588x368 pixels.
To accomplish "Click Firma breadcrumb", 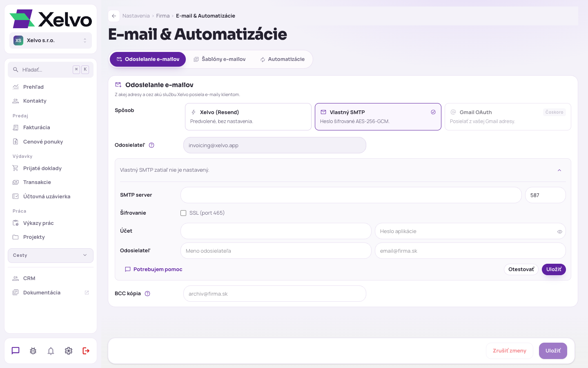I will [x=163, y=16].
